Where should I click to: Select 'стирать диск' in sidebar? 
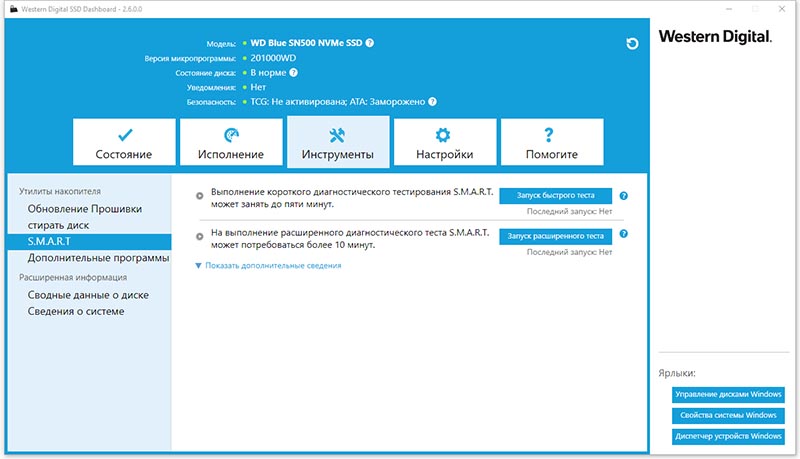58,225
